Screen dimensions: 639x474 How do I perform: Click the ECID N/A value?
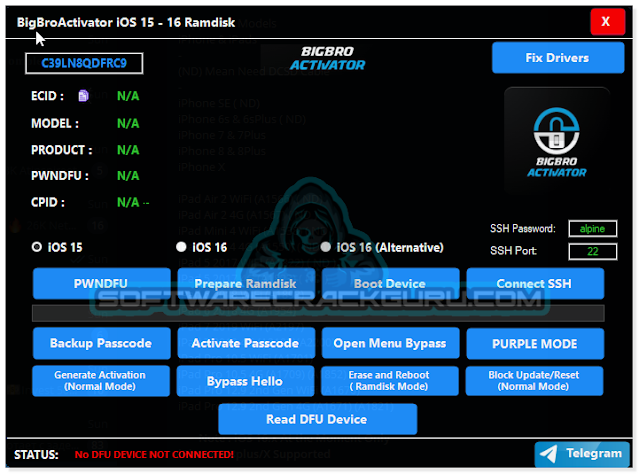128,96
